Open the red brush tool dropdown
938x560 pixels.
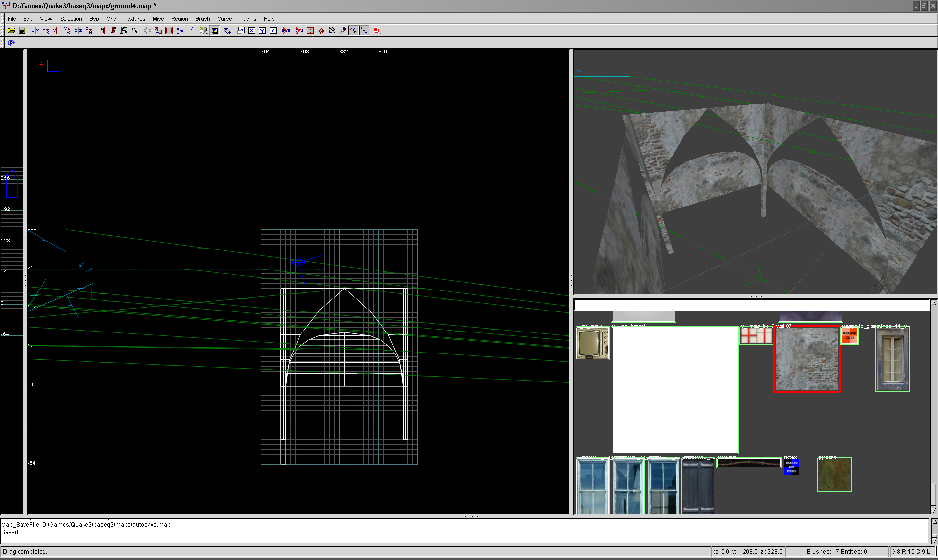click(377, 30)
